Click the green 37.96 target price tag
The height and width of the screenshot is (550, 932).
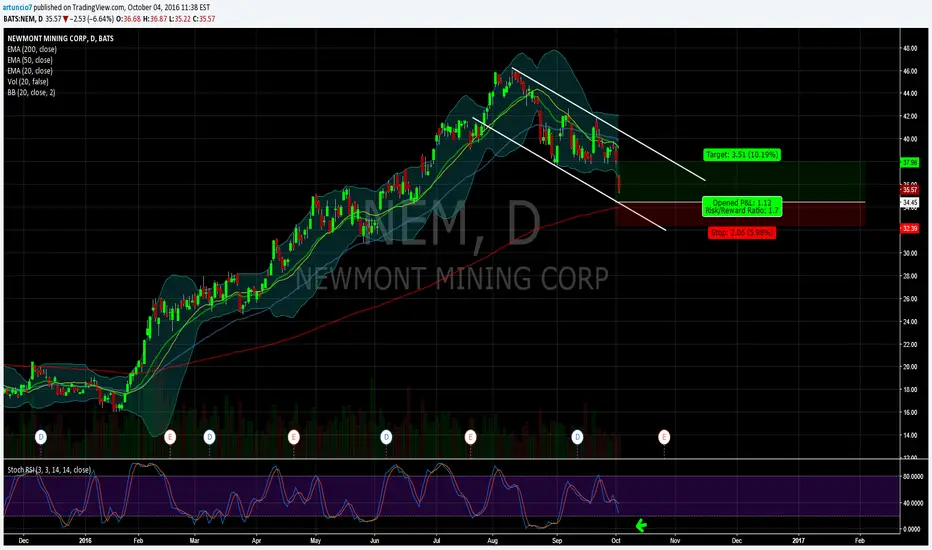[x=910, y=162]
